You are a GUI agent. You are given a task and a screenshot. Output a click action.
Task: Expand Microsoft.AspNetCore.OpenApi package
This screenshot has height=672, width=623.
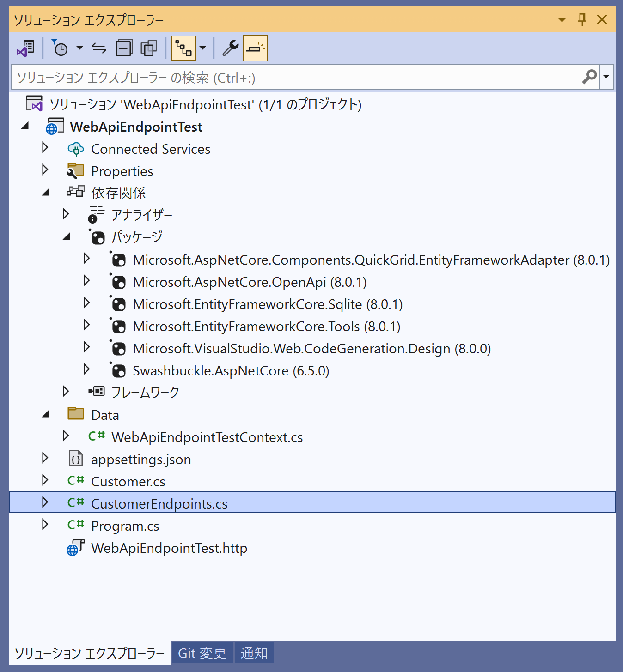point(86,280)
